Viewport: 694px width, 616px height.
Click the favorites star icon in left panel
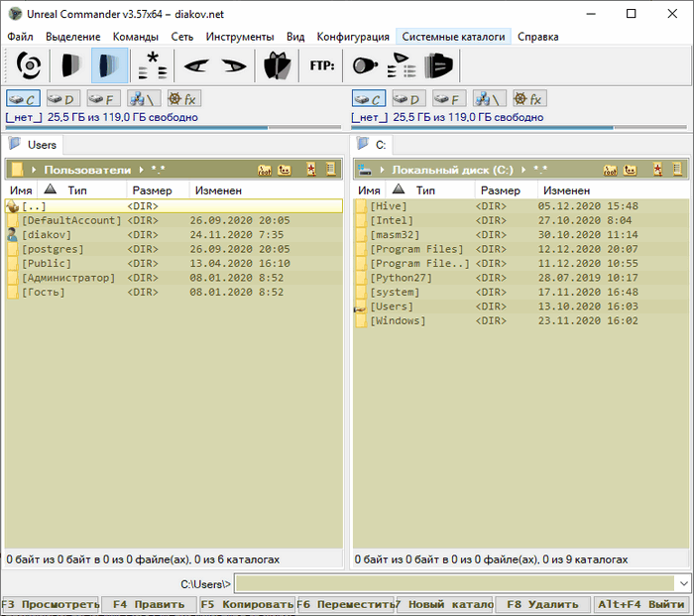click(310, 170)
